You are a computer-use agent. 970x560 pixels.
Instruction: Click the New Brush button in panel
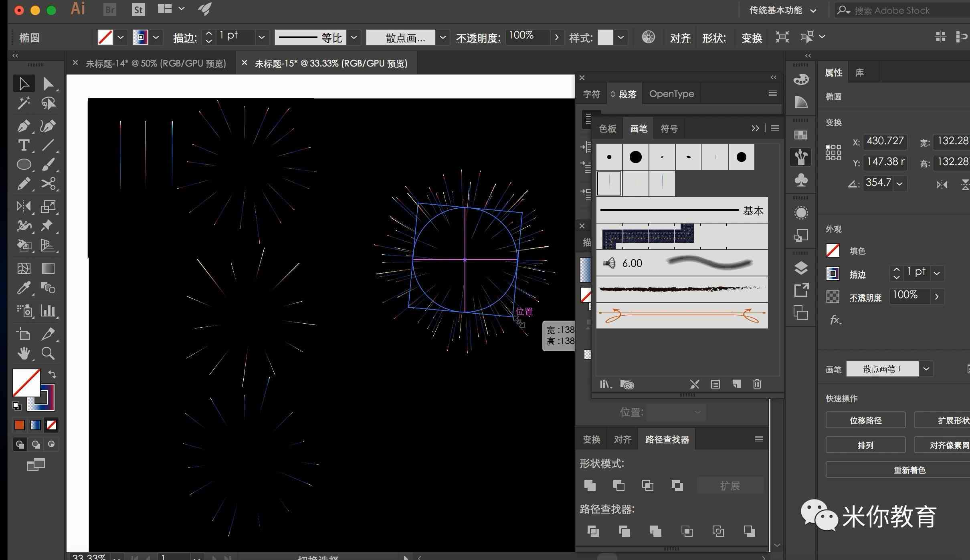click(x=736, y=383)
